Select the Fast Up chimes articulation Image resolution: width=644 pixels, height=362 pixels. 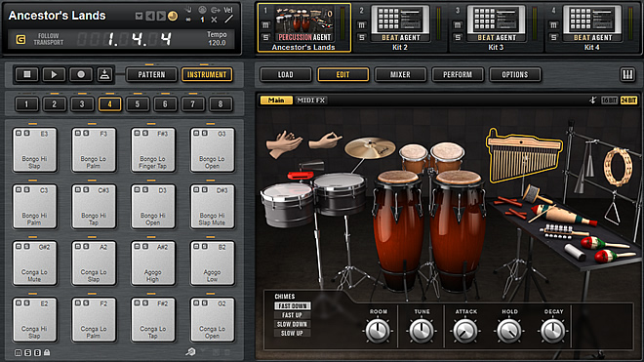click(x=293, y=315)
